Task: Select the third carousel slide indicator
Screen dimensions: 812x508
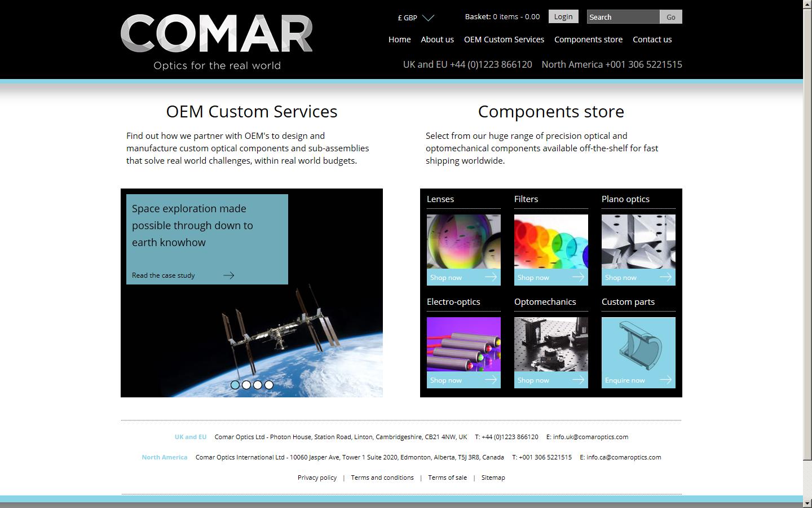Action: coord(258,385)
